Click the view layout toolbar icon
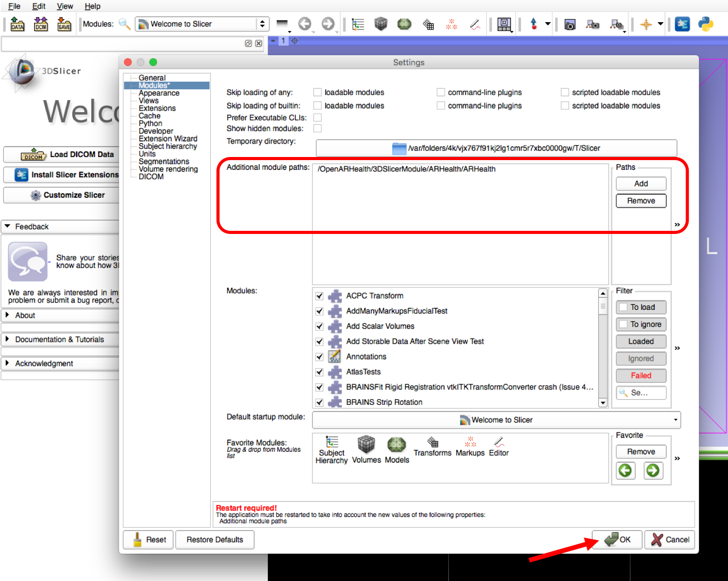The width and height of the screenshot is (728, 581). [x=504, y=24]
